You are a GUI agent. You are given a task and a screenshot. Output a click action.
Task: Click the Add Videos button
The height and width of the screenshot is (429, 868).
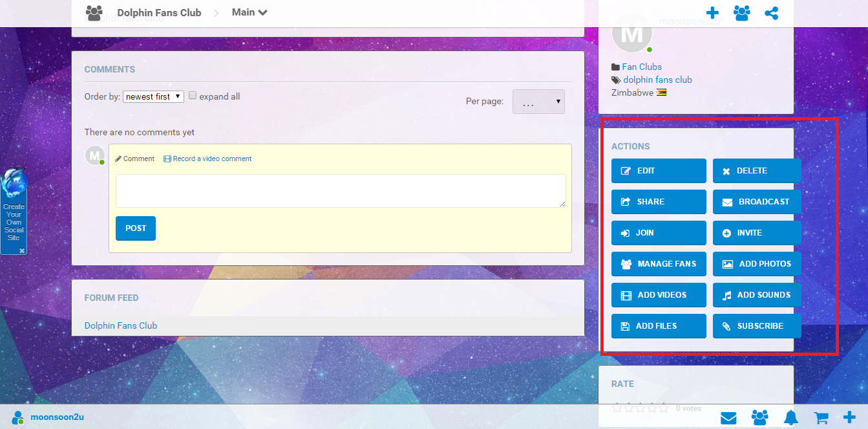[x=659, y=295]
